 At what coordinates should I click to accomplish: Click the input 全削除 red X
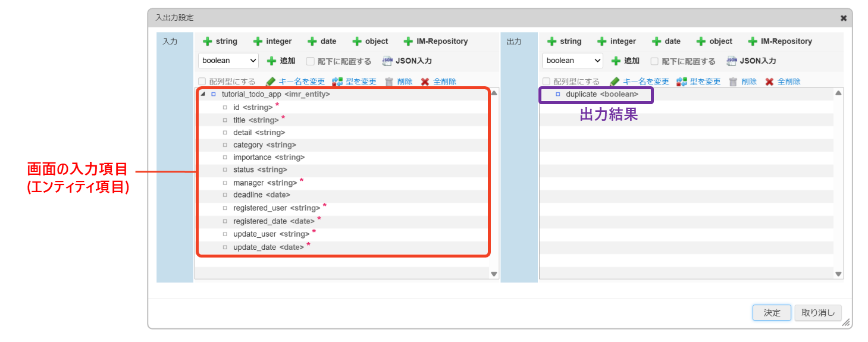[425, 81]
